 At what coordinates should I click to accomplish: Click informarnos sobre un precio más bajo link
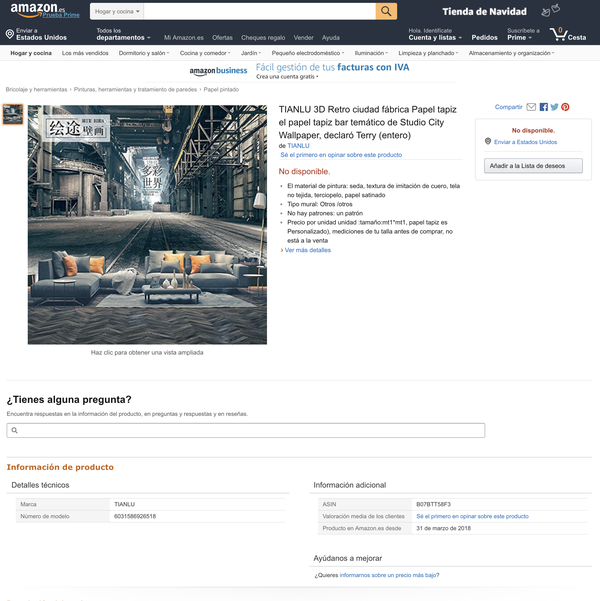tap(388, 575)
